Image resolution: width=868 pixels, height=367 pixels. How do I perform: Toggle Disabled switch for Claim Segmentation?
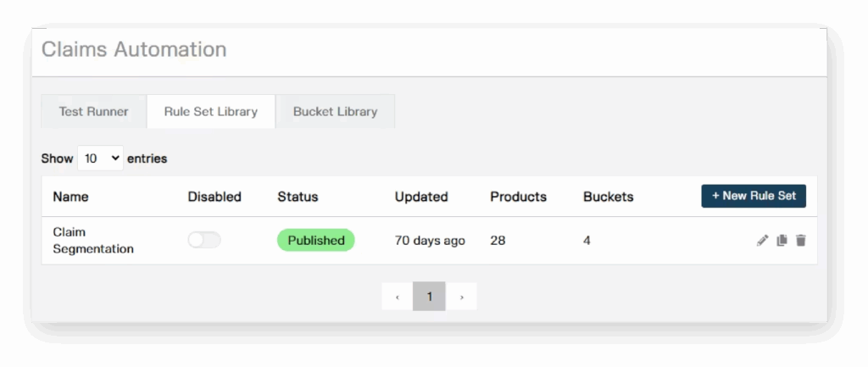pos(204,240)
